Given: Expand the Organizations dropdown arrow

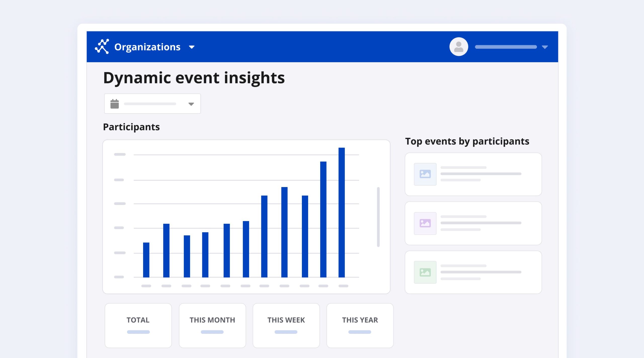Looking at the screenshot, I should pyautogui.click(x=192, y=47).
